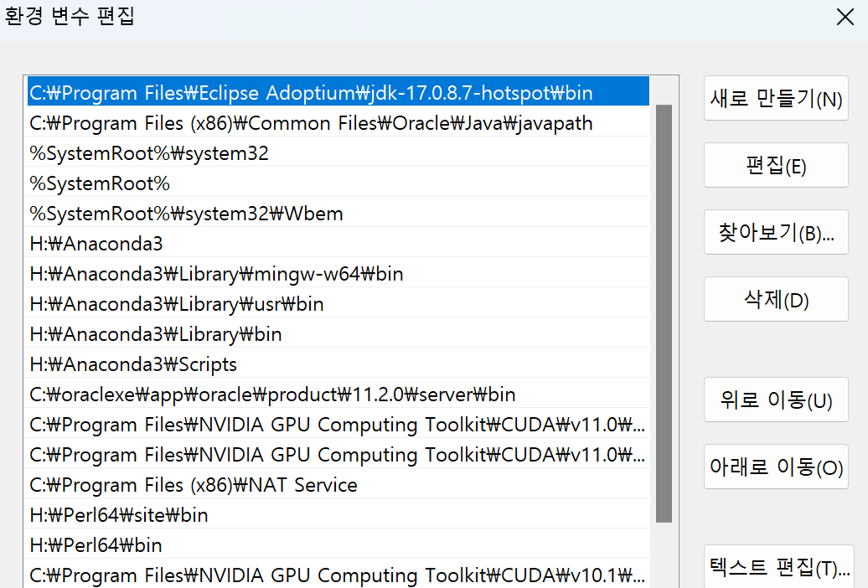Select the %SystemRoot%\system32 entry
868x588 pixels.
pos(338,152)
